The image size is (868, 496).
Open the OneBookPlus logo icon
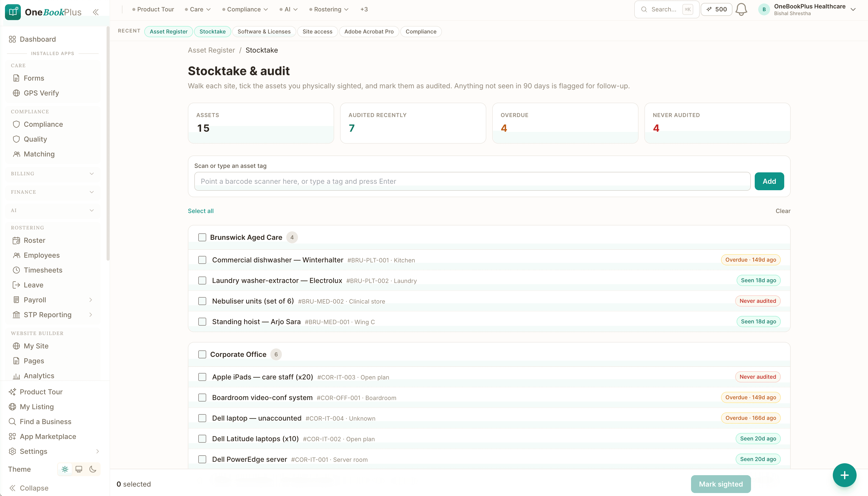13,12
